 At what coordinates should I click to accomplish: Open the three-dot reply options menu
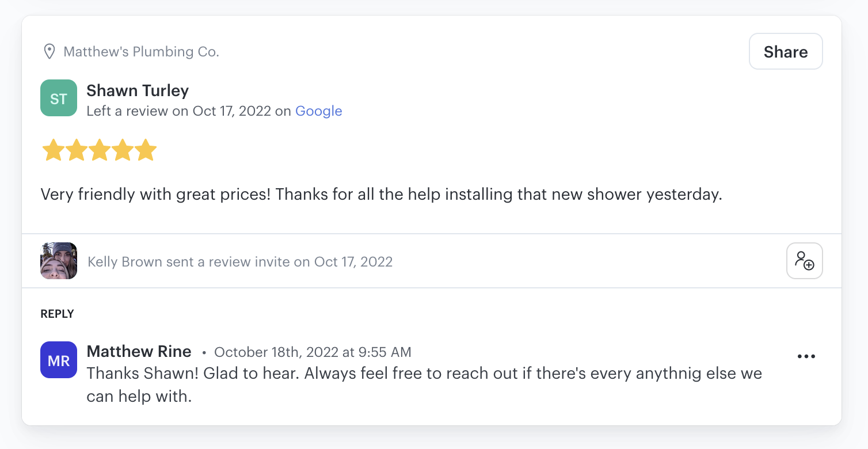click(x=806, y=356)
